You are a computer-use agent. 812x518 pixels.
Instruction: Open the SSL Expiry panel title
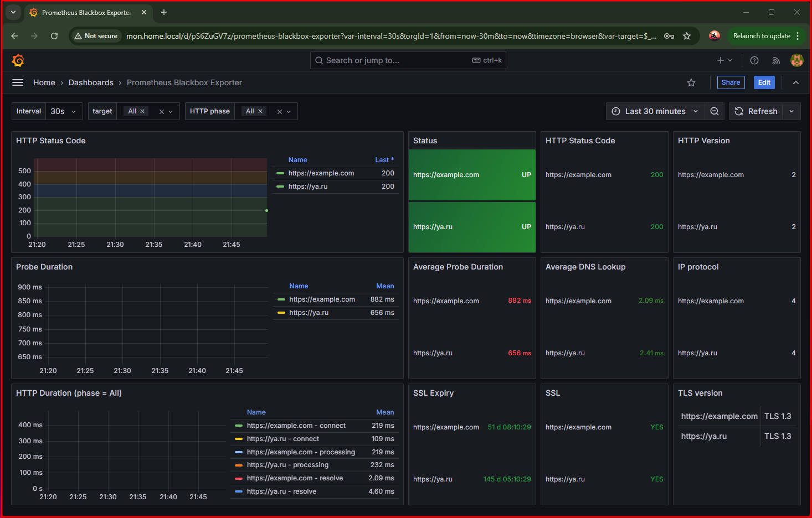pos(433,393)
